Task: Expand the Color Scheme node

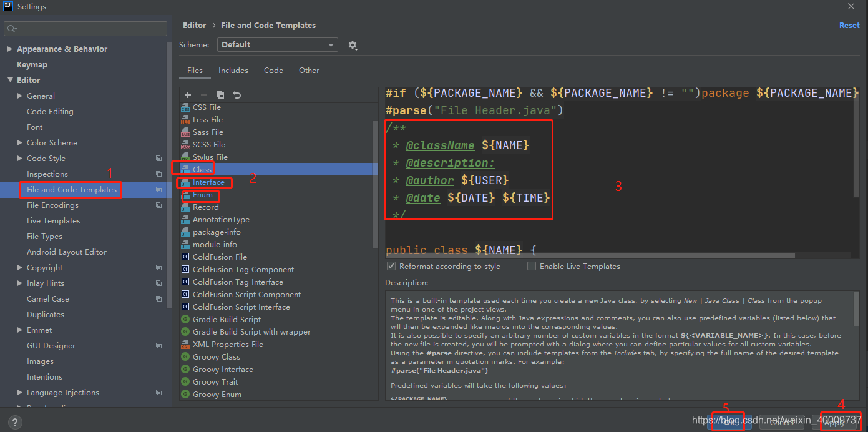Action: (20, 143)
